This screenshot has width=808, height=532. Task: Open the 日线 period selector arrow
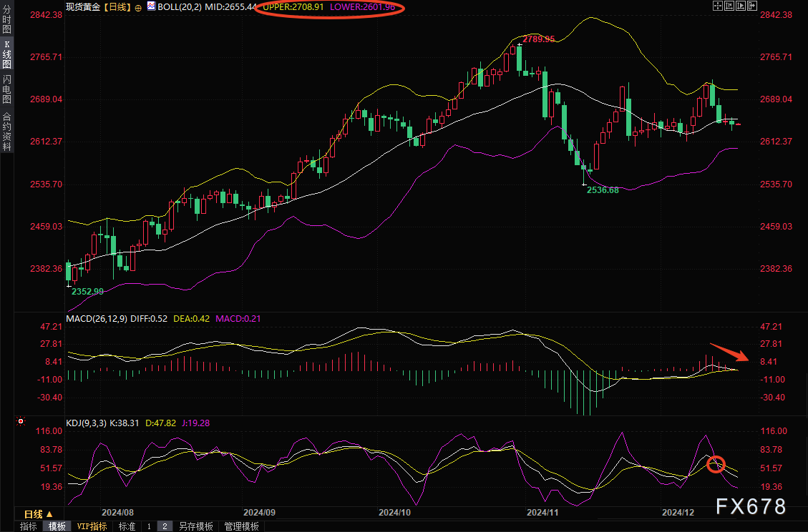click(x=49, y=514)
